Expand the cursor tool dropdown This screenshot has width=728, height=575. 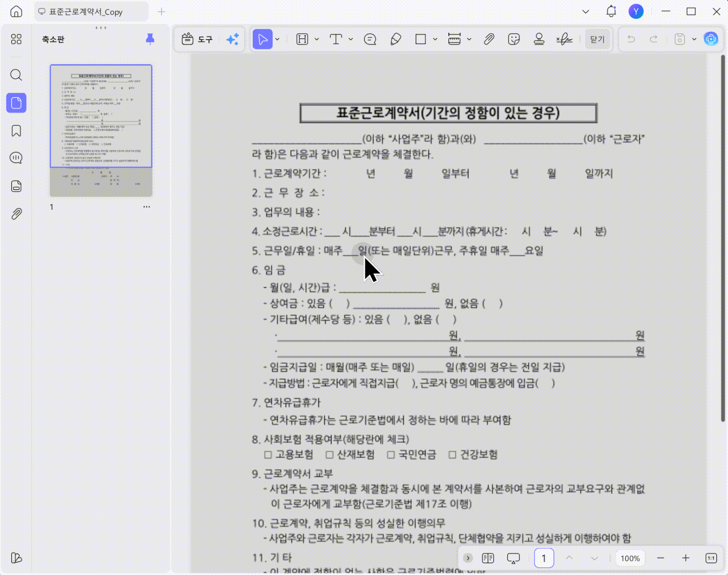tap(278, 40)
